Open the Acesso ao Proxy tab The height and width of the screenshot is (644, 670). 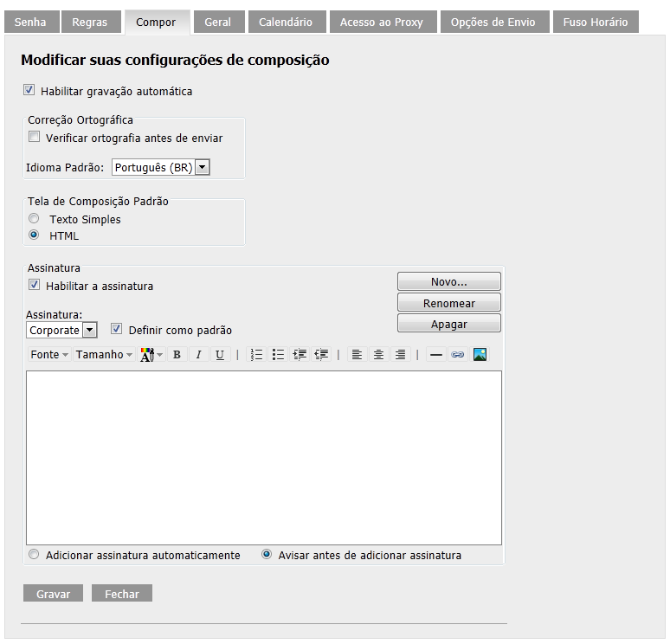pyautogui.click(x=383, y=23)
